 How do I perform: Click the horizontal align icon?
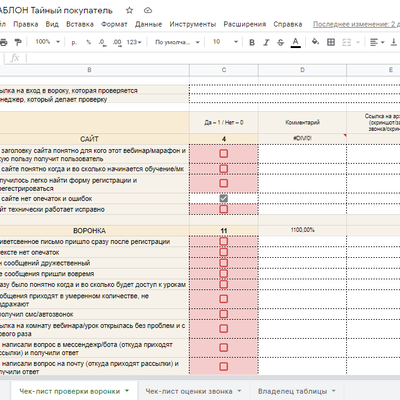(374, 42)
